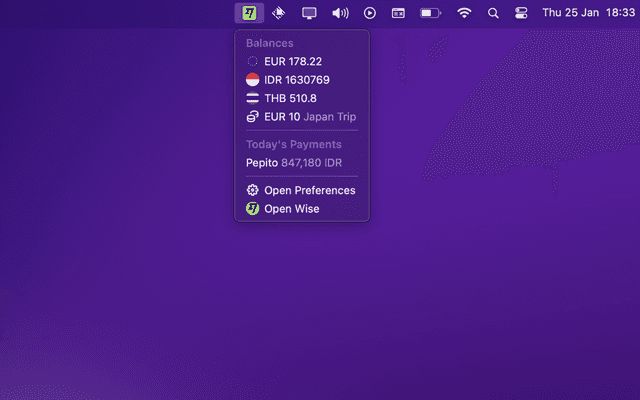Click the diamond-shaped icon beside the Wise icon
The height and width of the screenshot is (400, 640).
[x=279, y=13]
